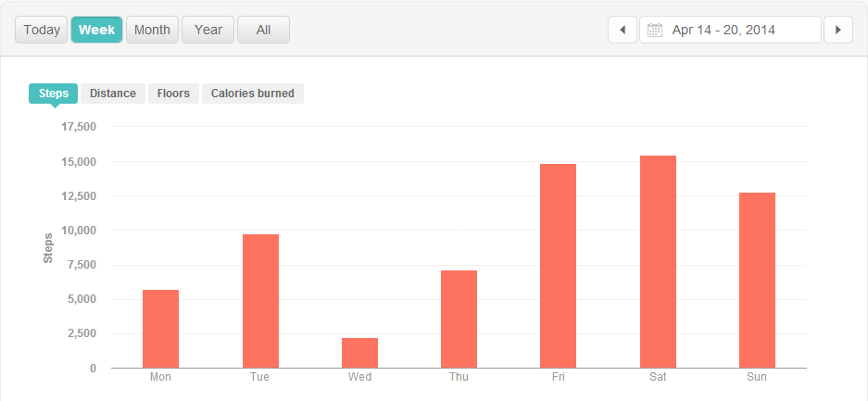Switch to the Distance tab

pos(113,94)
